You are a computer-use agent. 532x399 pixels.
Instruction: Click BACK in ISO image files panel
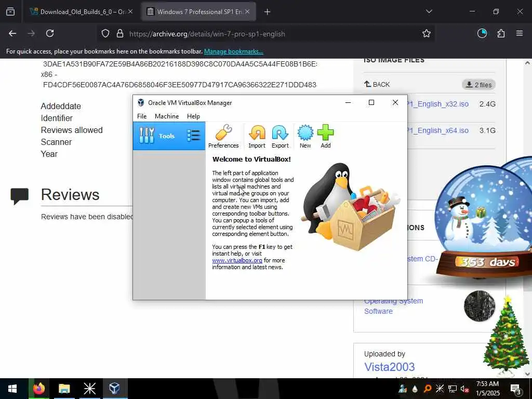(377, 84)
